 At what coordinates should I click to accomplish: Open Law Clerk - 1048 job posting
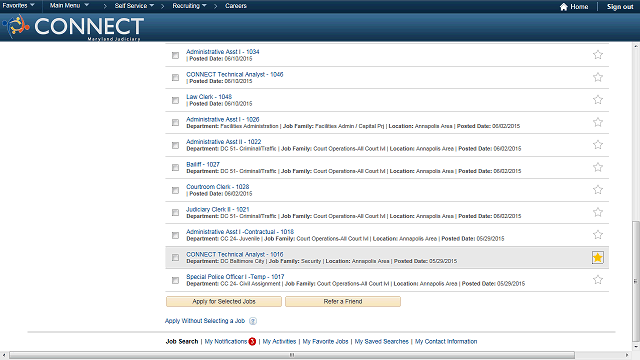point(209,97)
